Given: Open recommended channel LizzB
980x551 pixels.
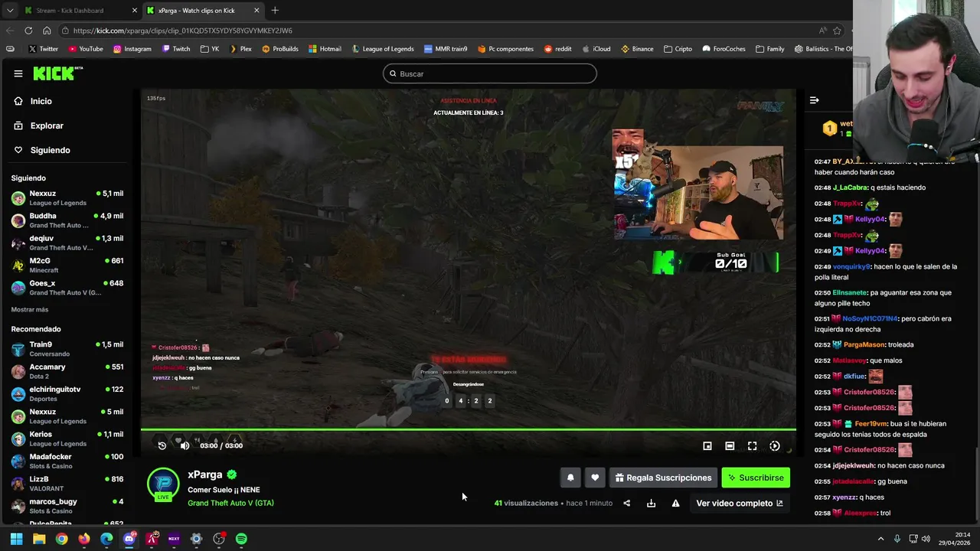Looking at the screenshot, I should click(x=67, y=483).
